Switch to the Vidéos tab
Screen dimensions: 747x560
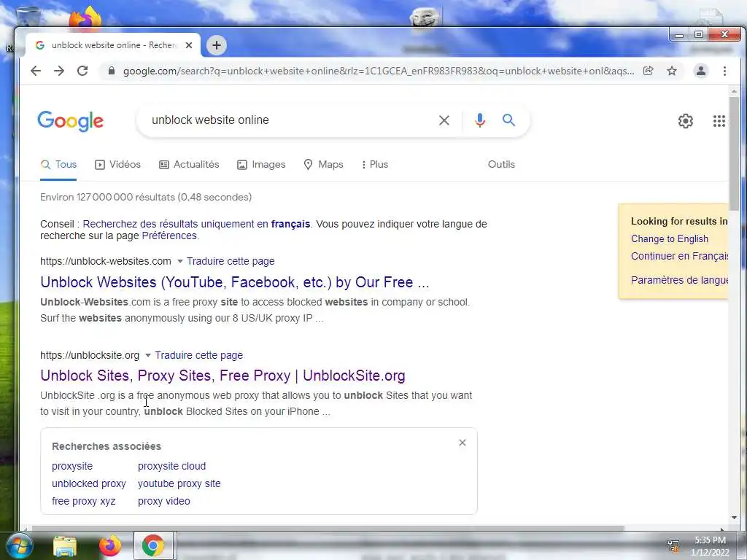pos(117,164)
